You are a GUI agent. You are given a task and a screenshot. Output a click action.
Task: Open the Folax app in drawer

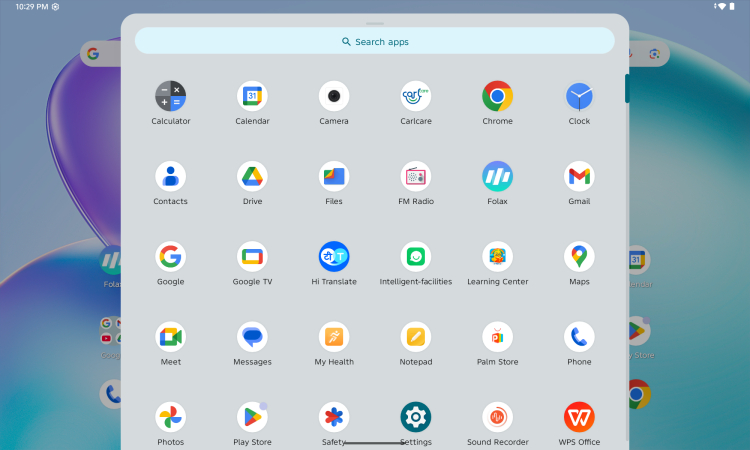pyautogui.click(x=497, y=176)
